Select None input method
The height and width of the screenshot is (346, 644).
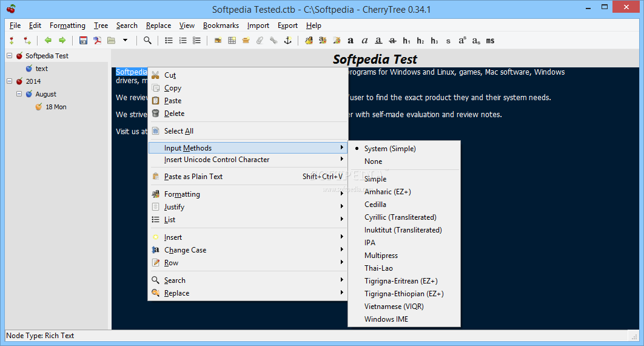click(404, 161)
